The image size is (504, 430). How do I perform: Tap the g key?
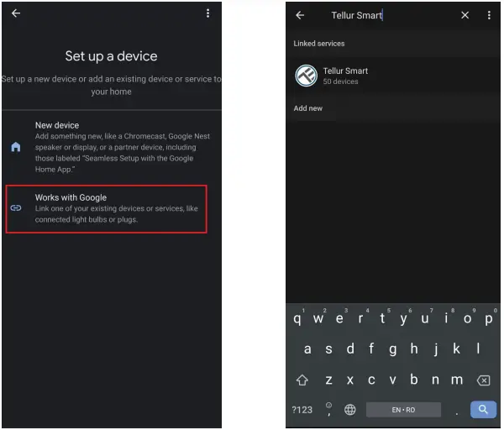tap(393, 349)
